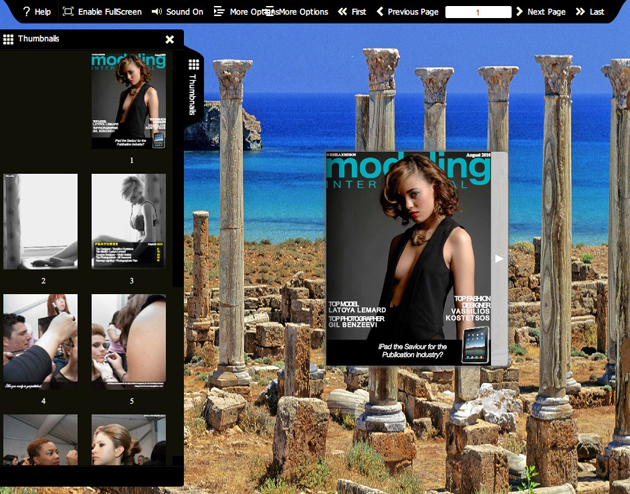Open thumbnail of page 4
Viewport: 630px width, 494px height.
point(41,341)
